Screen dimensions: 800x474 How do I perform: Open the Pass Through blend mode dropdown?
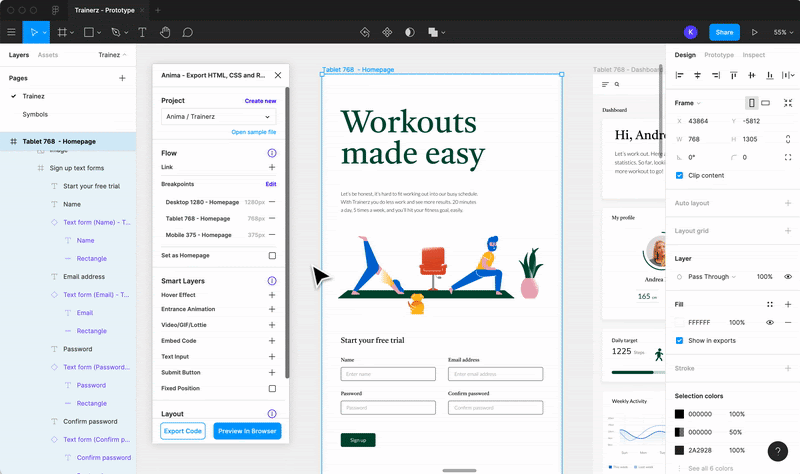click(713, 276)
